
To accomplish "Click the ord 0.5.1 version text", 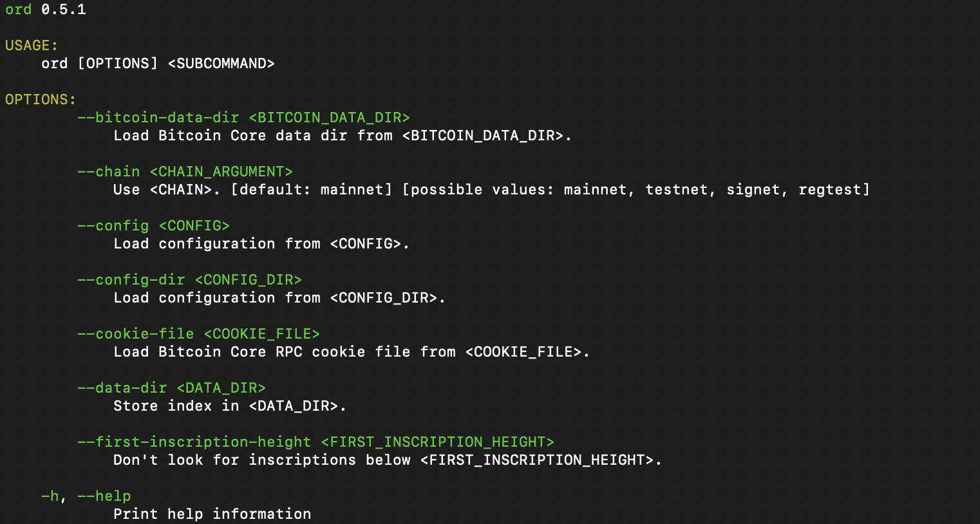I will 45,10.
